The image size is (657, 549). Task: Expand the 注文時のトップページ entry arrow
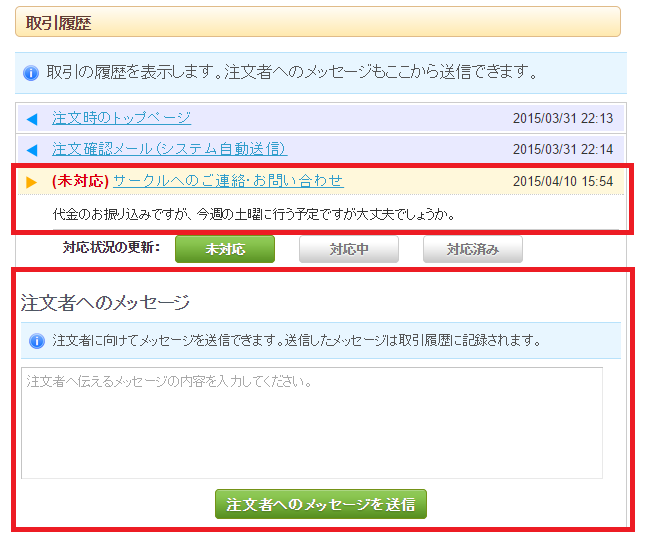(x=32, y=119)
